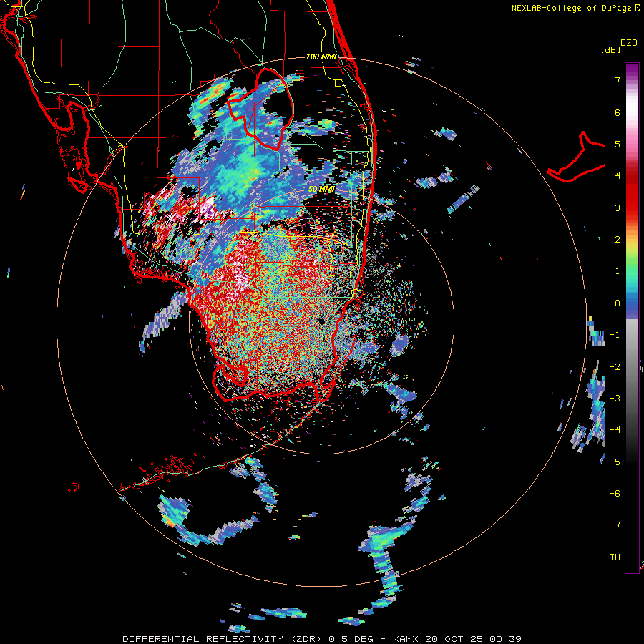Click the 50 NMI range ring label
The image size is (644, 644).
(x=321, y=189)
